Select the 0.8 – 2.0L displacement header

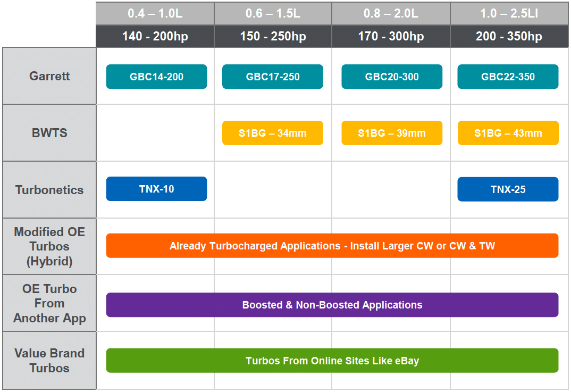pyautogui.click(x=391, y=13)
